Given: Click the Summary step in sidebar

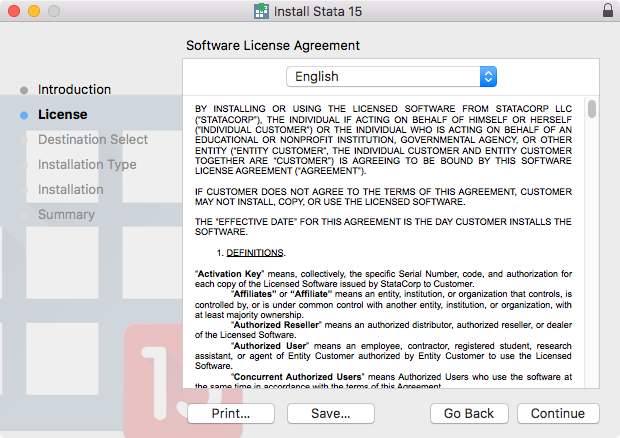Looking at the screenshot, I should [x=66, y=215].
